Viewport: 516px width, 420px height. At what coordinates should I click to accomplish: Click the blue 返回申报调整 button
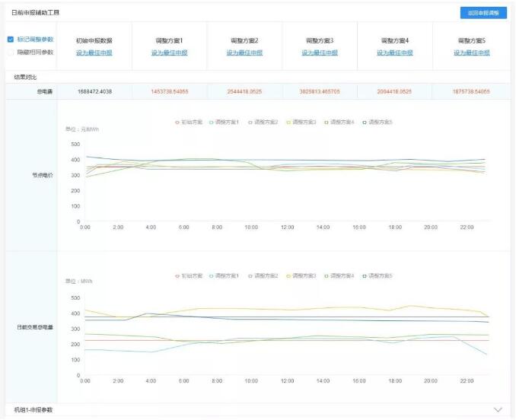[483, 13]
